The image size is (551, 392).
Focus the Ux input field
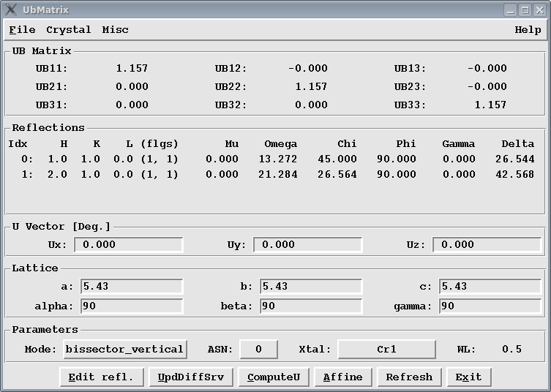coord(128,244)
